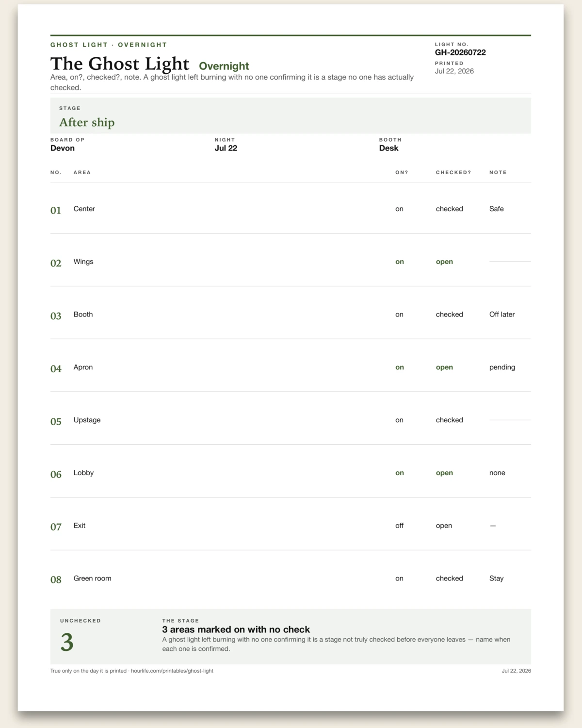Click the Exit row off status
This screenshot has width=582, height=728.
(399, 526)
